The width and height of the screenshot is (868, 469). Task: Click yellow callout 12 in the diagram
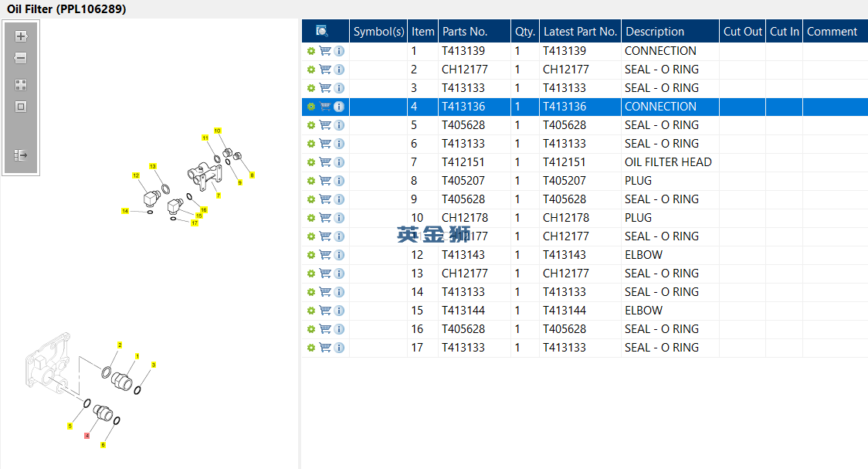[136, 176]
